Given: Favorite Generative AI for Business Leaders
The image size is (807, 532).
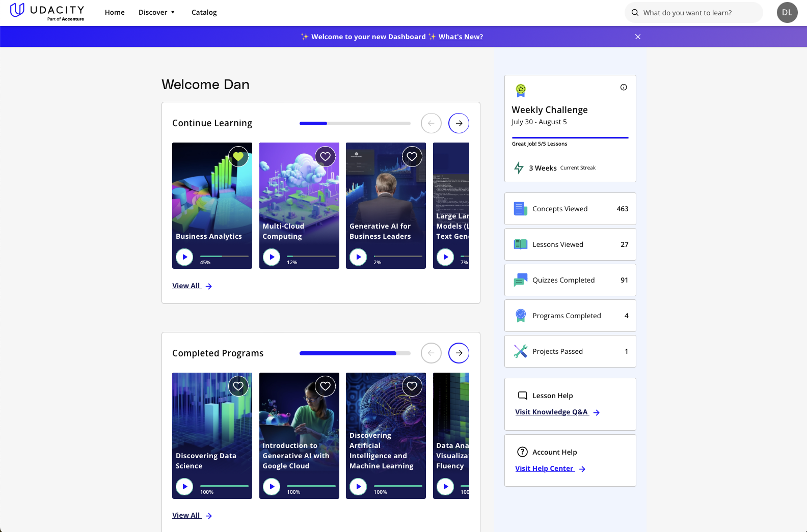Looking at the screenshot, I should point(412,156).
